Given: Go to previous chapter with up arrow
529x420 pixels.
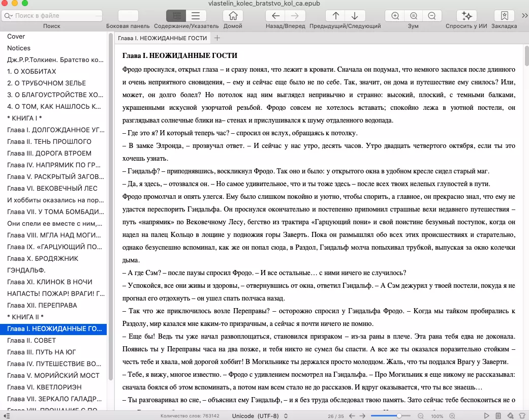Looking at the screenshot, I should pyautogui.click(x=336, y=16).
